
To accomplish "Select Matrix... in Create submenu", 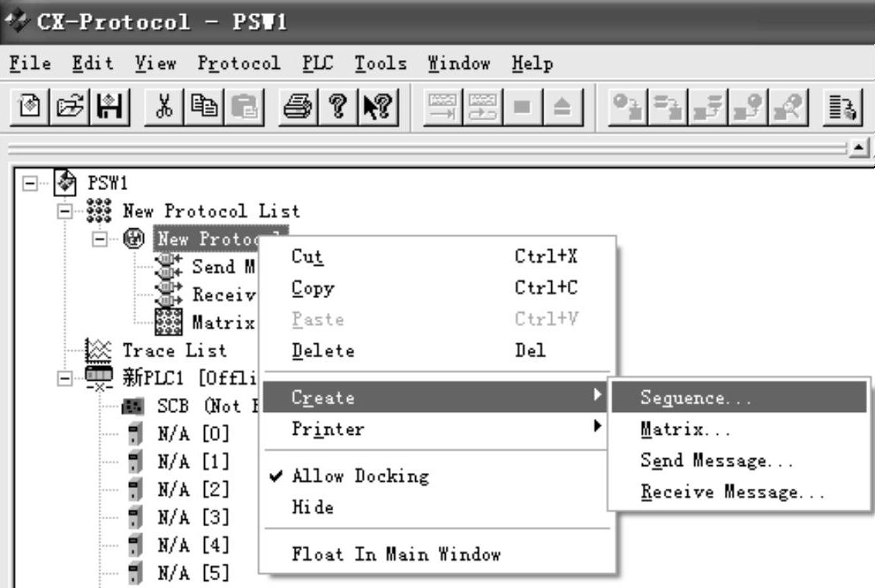I will point(739,428).
